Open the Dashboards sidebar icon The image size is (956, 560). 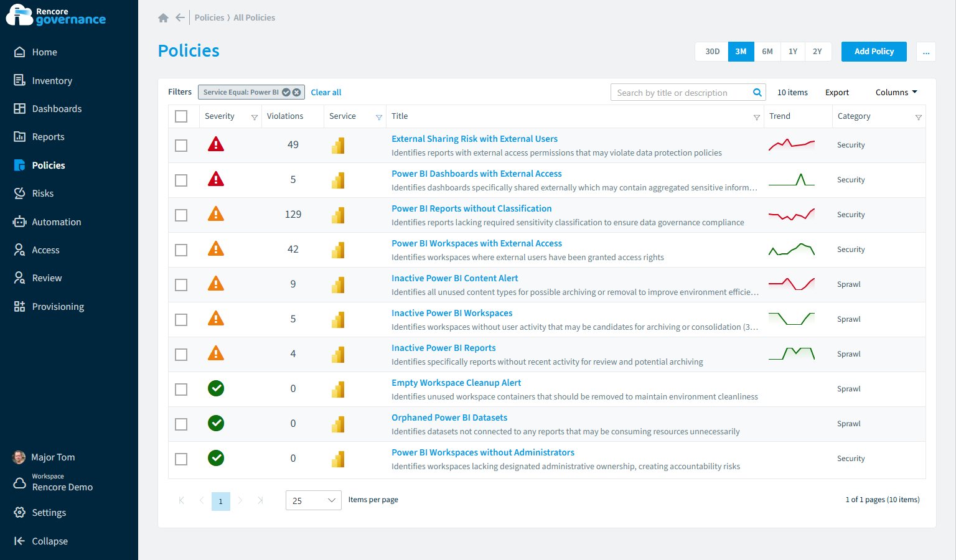(x=20, y=108)
